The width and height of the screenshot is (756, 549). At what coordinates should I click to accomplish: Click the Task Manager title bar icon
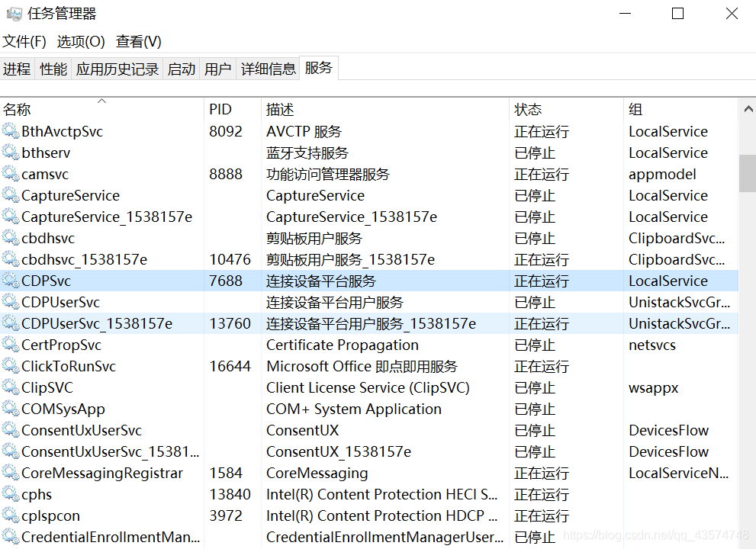14,14
